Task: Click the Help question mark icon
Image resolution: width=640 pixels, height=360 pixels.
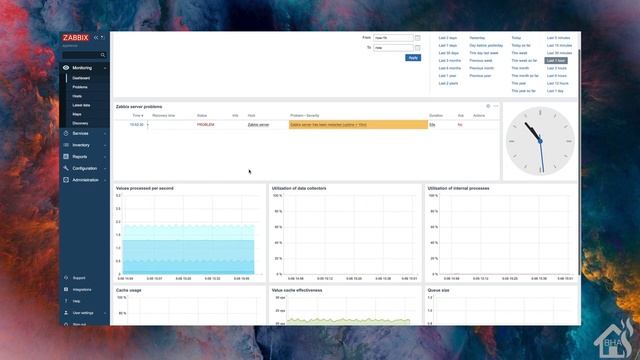Action: 66,301
